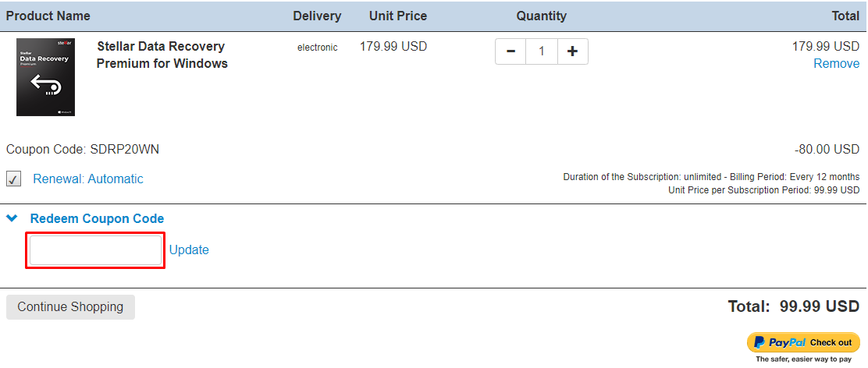
Task: Click the Redeem Coupon Code heading
Action: tap(97, 218)
